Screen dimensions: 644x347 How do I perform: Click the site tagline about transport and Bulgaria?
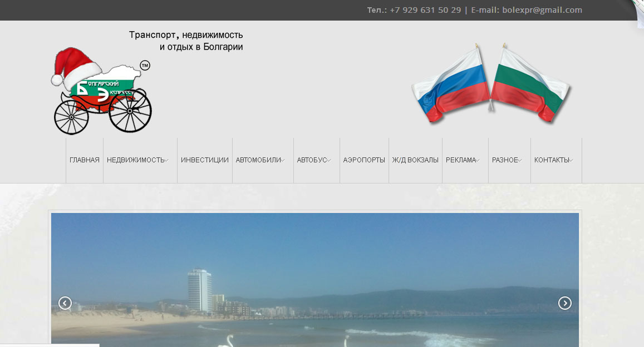tap(186, 41)
